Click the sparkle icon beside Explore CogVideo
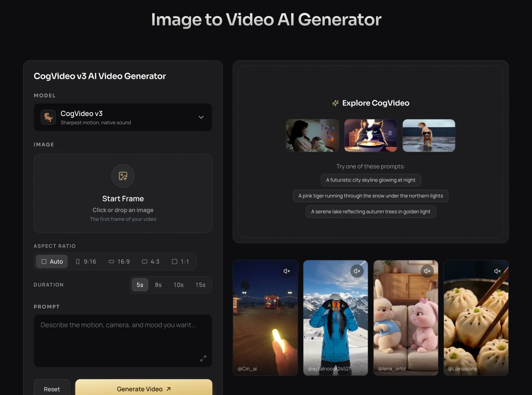The image size is (532, 395). [x=335, y=103]
